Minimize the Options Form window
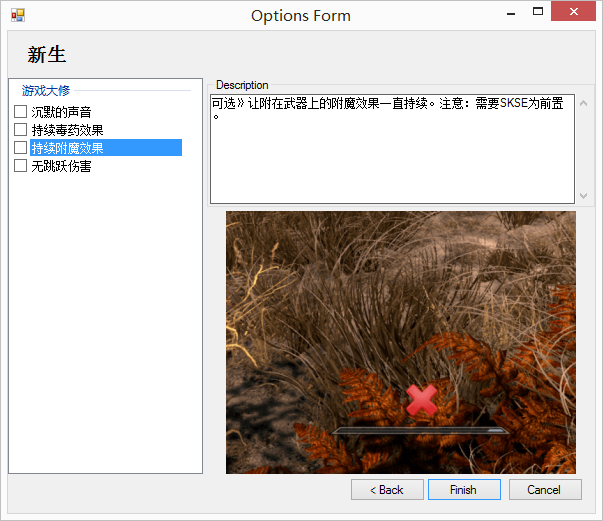 (510, 13)
